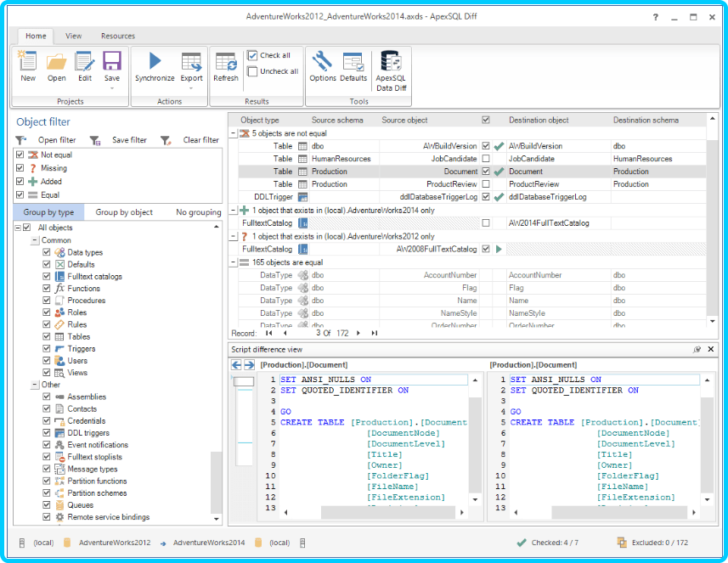Image resolution: width=728 pixels, height=563 pixels.
Task: Click Open filter icon
Action: [20, 140]
